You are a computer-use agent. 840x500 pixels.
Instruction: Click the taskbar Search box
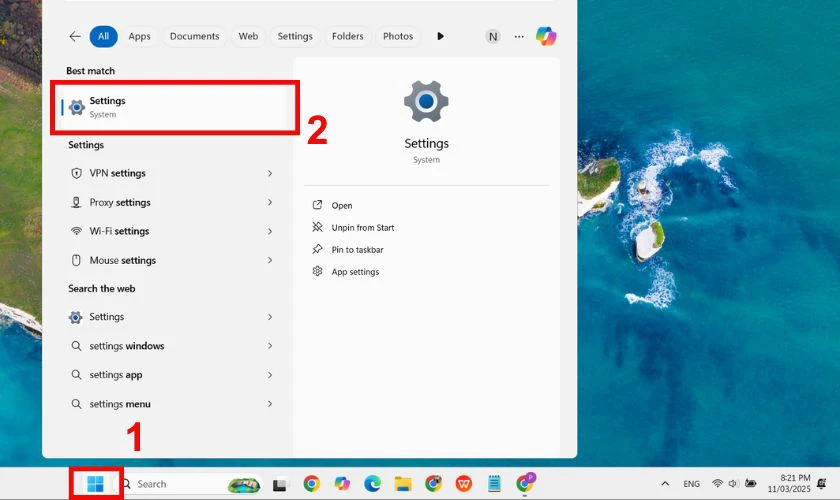click(x=190, y=484)
